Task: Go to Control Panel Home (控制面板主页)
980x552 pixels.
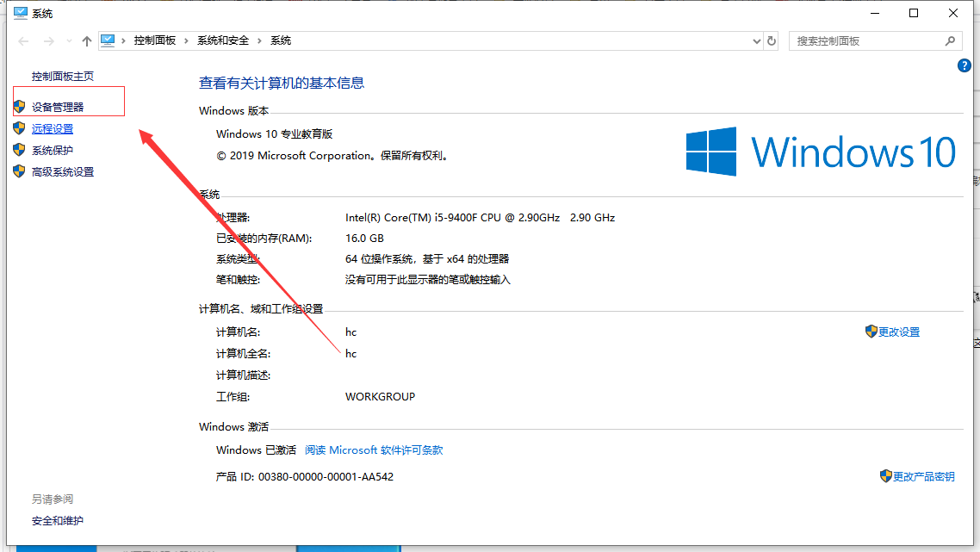Action: pos(63,77)
